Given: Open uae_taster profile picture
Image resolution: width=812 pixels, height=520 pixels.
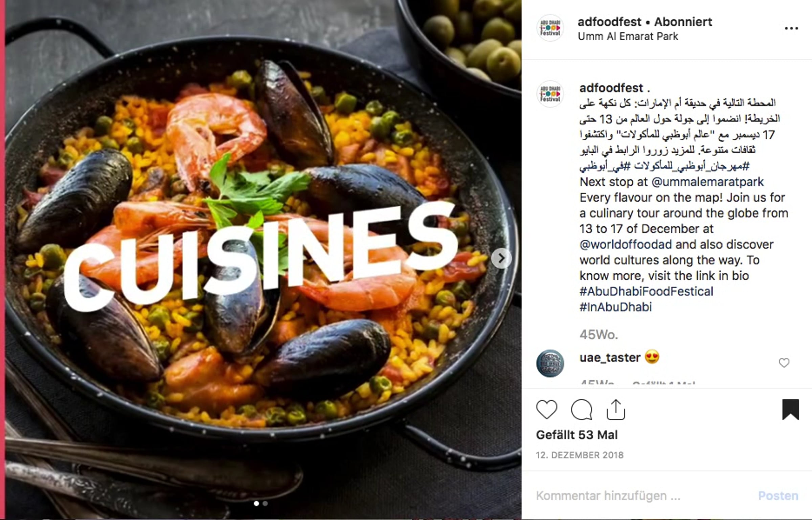Looking at the screenshot, I should coord(550,363).
